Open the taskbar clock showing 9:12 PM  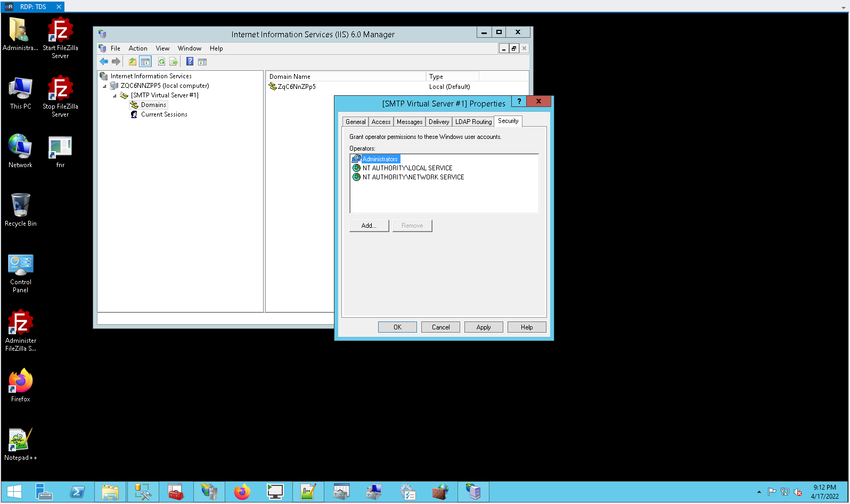coord(824,492)
